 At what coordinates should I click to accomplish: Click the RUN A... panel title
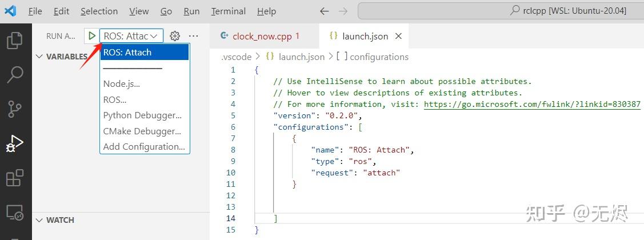61,36
